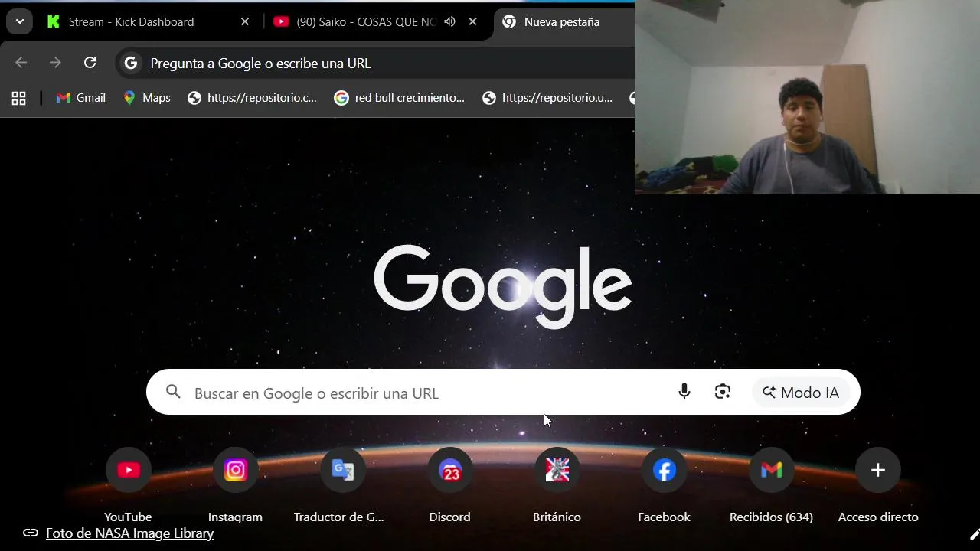
Task: Close the Saiko YouTube tab
Action: point(472,22)
